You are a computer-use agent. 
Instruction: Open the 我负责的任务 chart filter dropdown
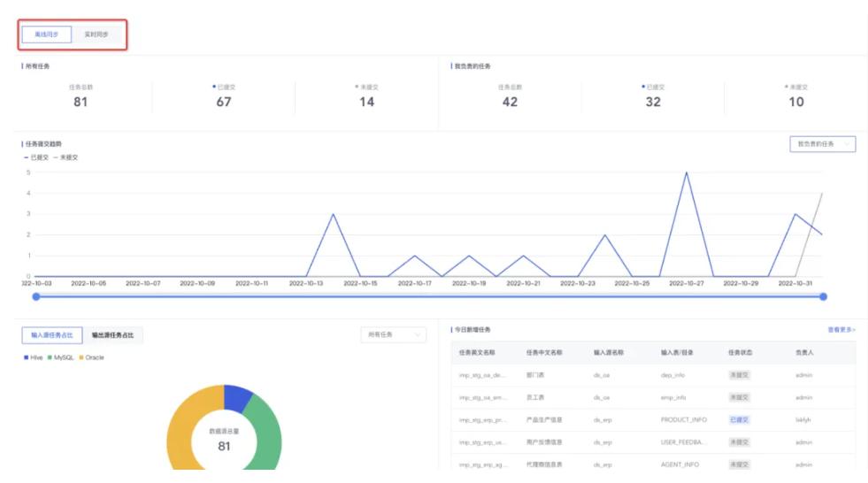pyautogui.click(x=822, y=143)
